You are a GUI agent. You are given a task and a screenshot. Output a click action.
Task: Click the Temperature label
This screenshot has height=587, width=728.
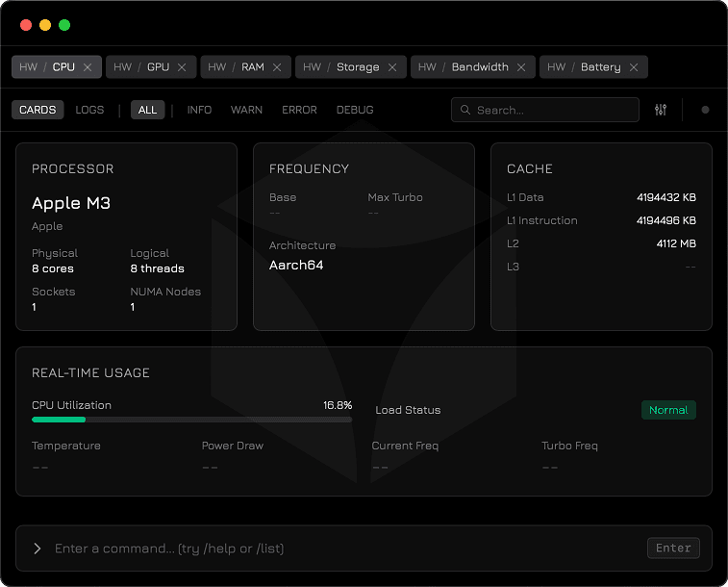[66, 446]
